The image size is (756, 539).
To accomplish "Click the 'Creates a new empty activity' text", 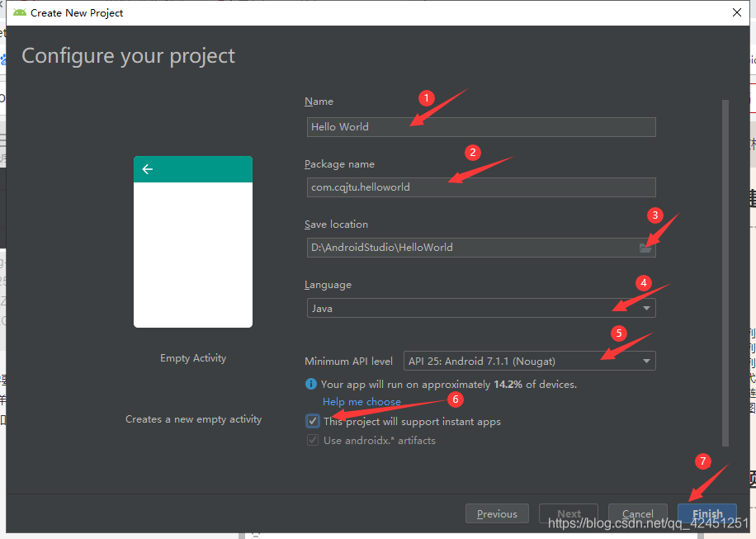I will click(193, 419).
